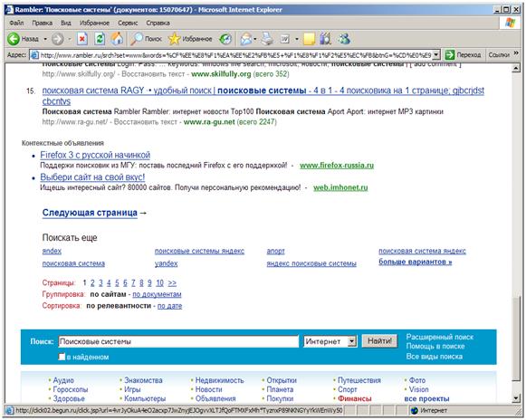Viewport: 526px width, 420px height.
Task: Click the Research book toolbar icon
Action: point(325,39)
